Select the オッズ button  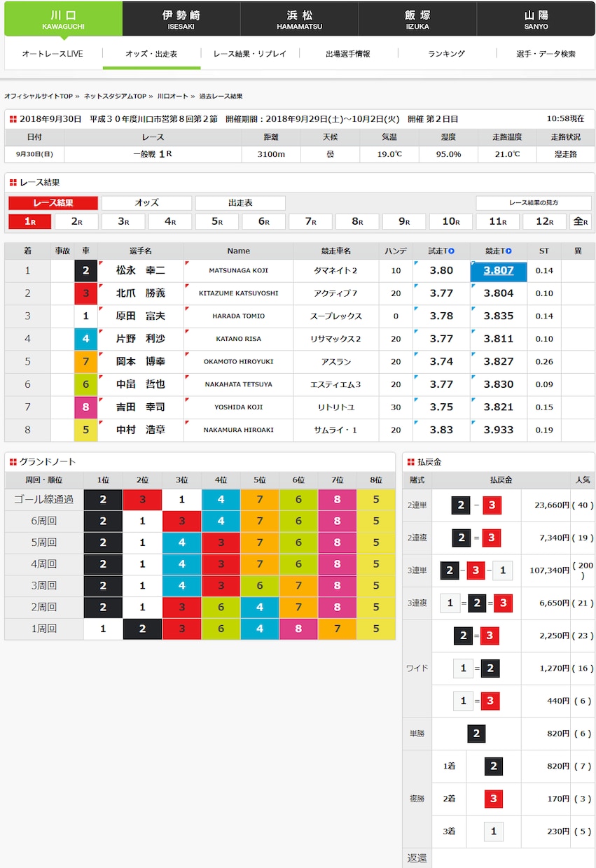pyautogui.click(x=146, y=203)
